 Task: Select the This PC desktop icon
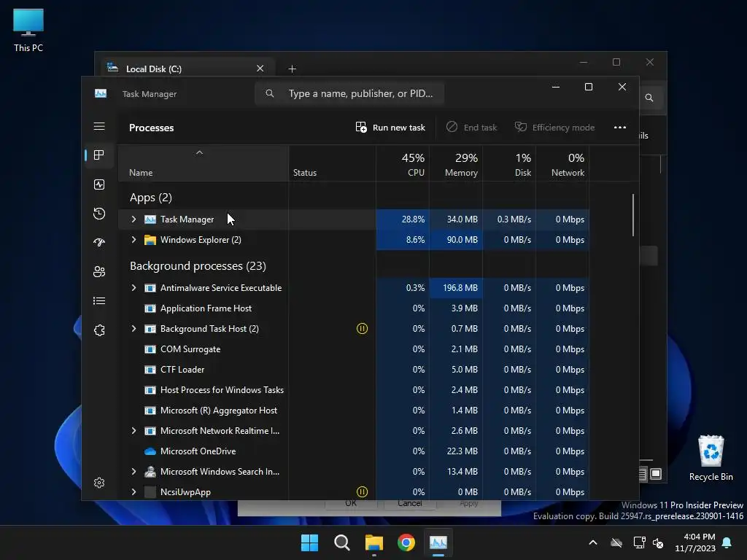click(x=28, y=30)
